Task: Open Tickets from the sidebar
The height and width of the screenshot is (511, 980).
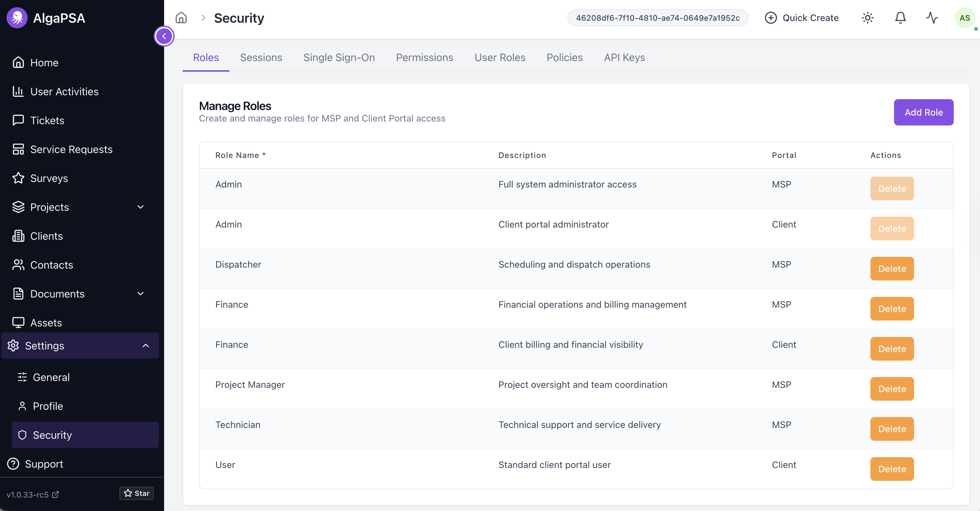Action: [47, 120]
